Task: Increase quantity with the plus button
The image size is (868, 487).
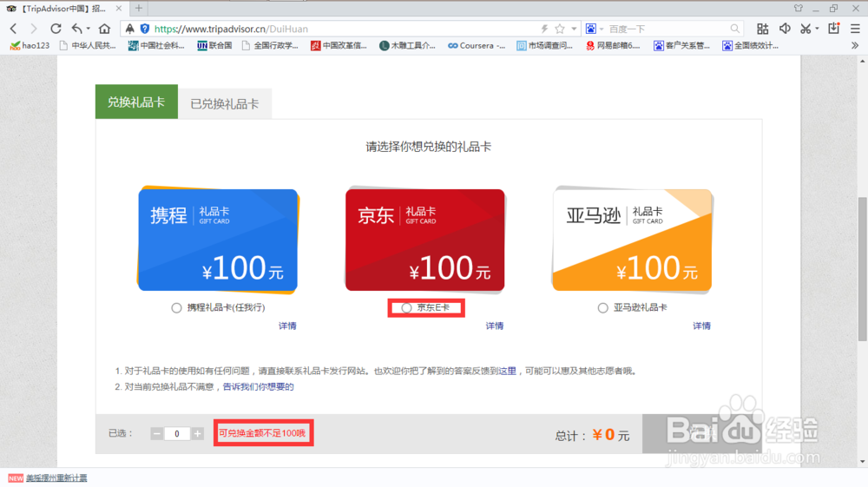Action: [198, 434]
